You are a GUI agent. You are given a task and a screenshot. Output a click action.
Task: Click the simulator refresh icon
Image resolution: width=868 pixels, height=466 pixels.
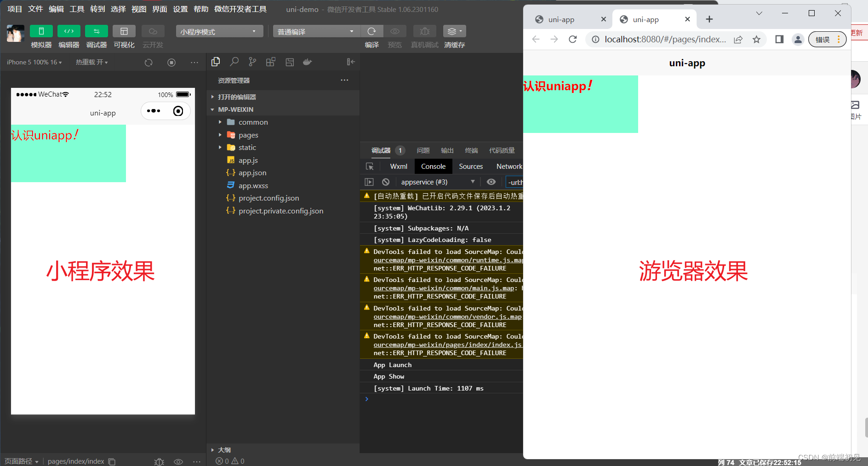pyautogui.click(x=148, y=63)
